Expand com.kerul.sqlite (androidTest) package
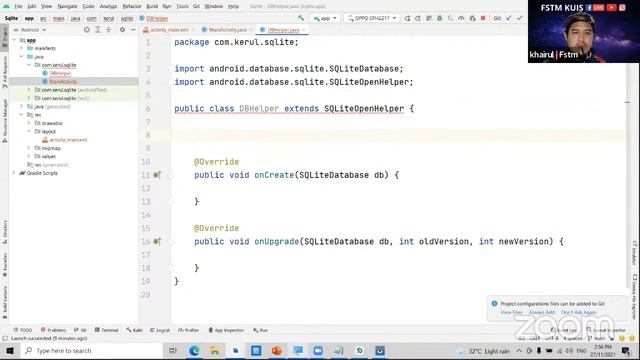The image size is (640, 360). pyautogui.click(x=29, y=90)
